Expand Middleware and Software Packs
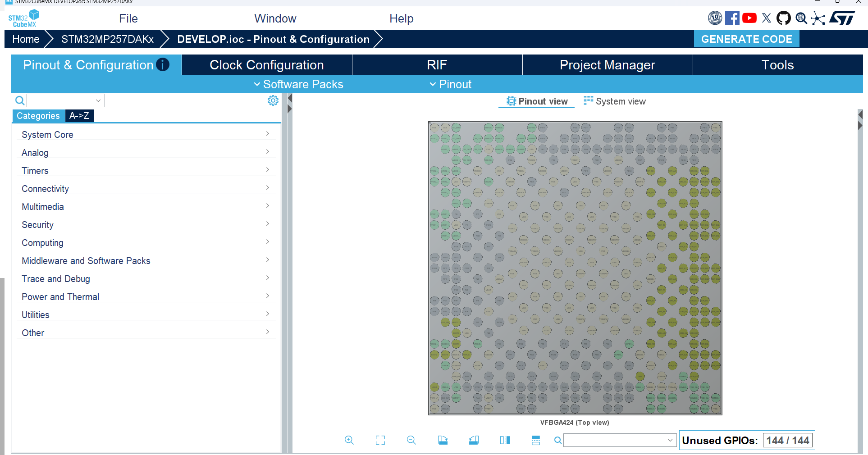This screenshot has width=868, height=455. click(x=146, y=260)
